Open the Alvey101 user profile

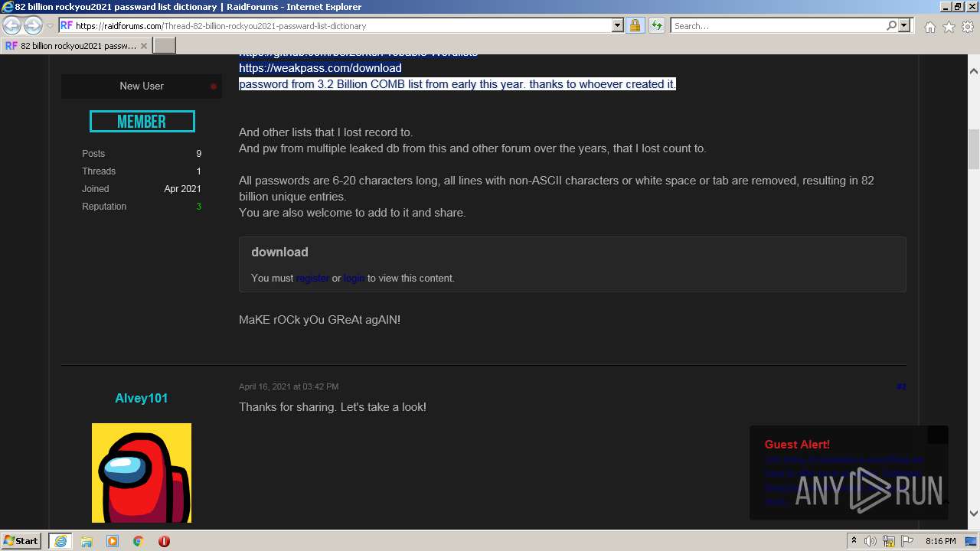pos(141,399)
